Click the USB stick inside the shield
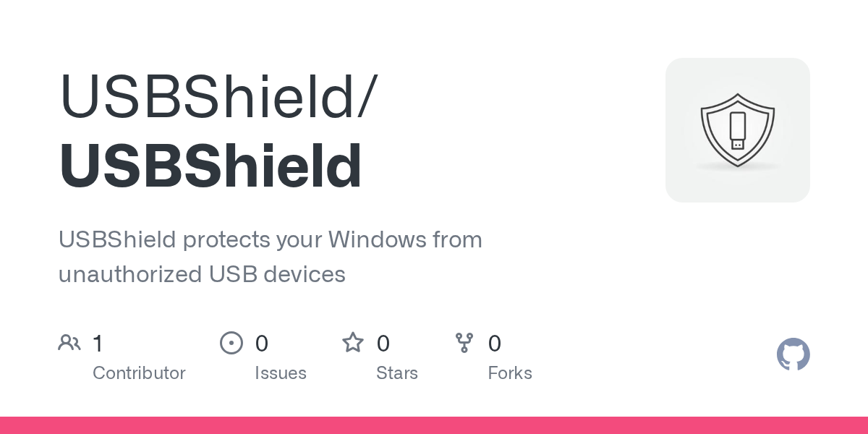This screenshot has width=868, height=434. pyautogui.click(x=737, y=130)
